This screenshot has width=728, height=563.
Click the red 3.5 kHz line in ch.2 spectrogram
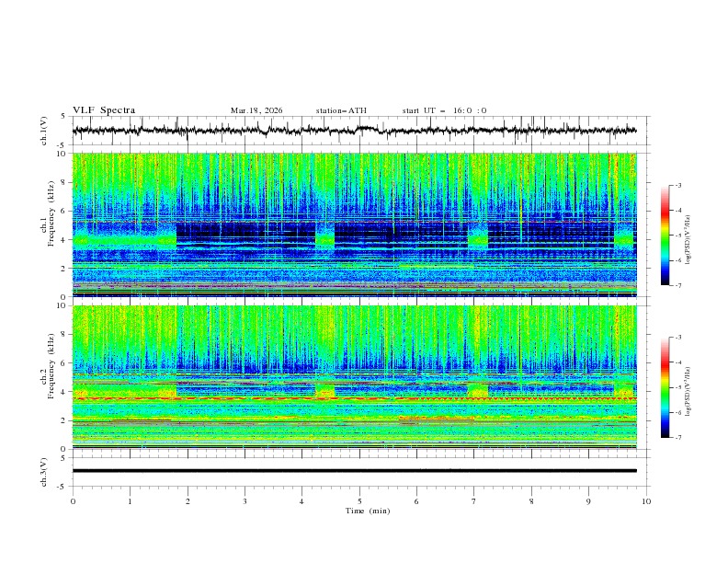(354, 399)
